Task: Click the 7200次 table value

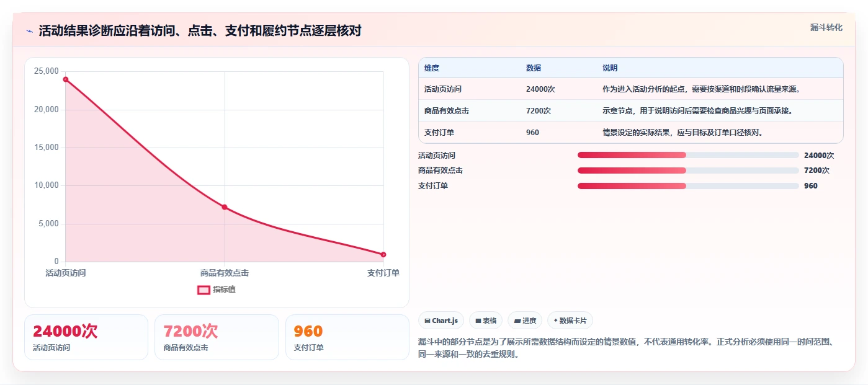Action: (539, 111)
